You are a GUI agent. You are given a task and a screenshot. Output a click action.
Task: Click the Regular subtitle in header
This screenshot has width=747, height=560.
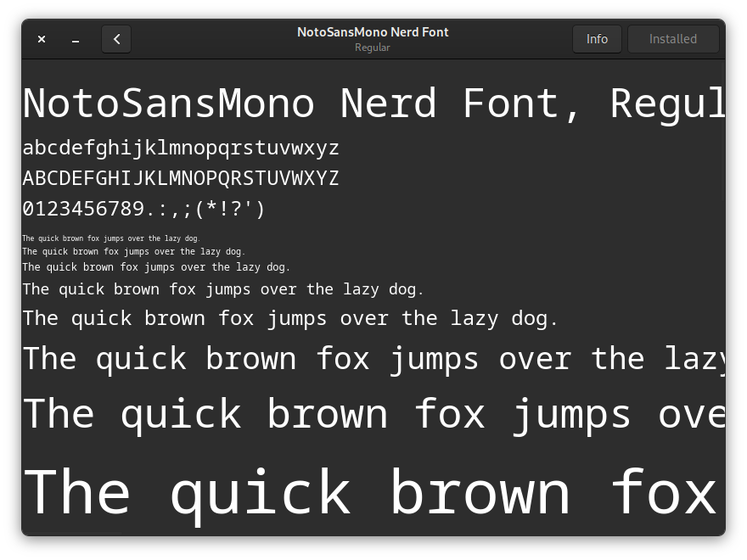(373, 48)
